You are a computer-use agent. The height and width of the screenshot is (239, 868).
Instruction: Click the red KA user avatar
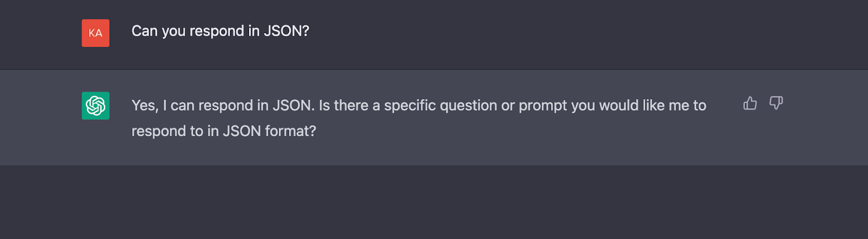pos(95,33)
